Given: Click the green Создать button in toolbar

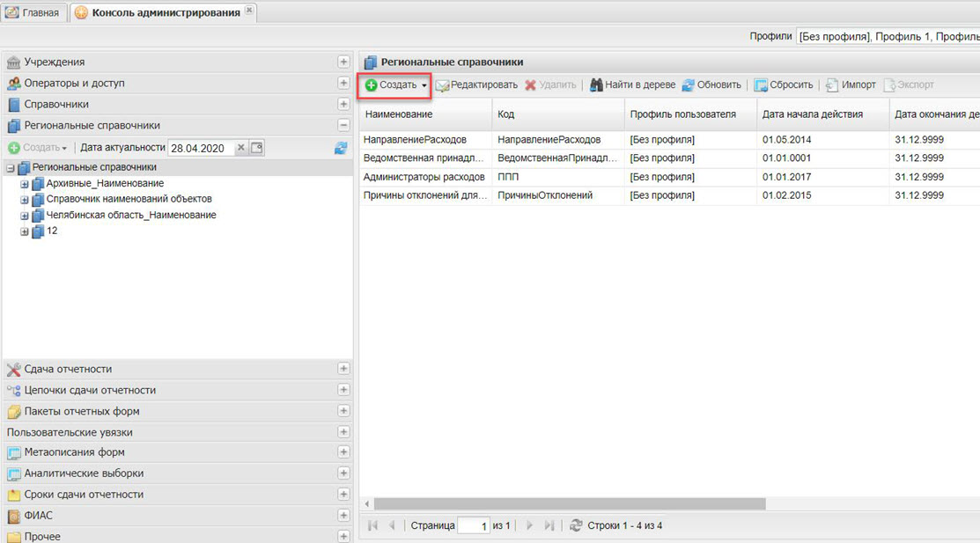Looking at the screenshot, I should point(392,85).
